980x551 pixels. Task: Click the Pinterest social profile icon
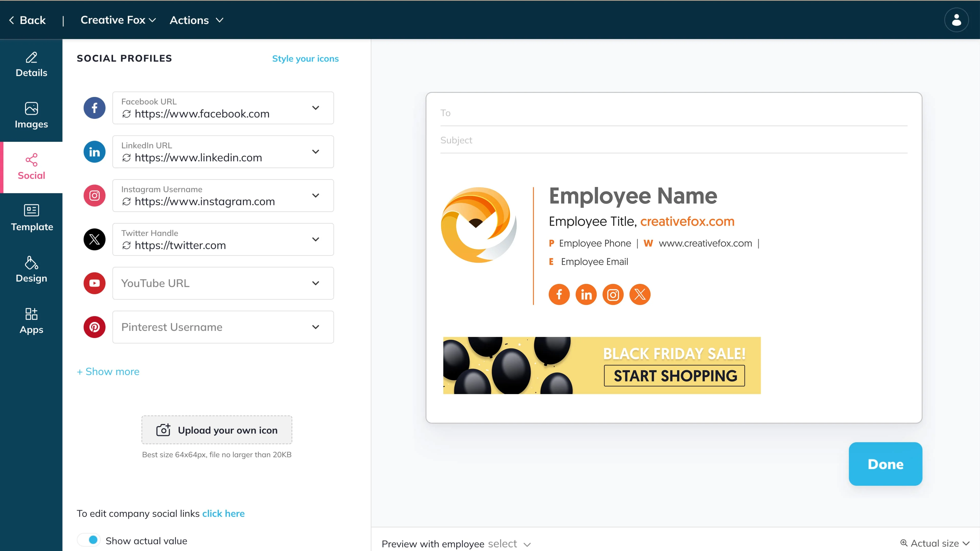click(94, 327)
